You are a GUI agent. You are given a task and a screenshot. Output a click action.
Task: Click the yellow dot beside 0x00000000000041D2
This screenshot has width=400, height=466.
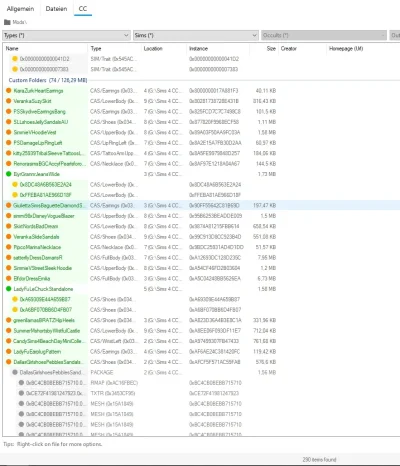tap(15, 59)
